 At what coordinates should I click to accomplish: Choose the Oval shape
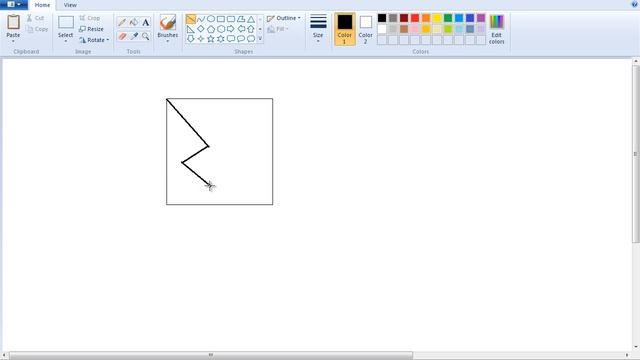[211, 19]
